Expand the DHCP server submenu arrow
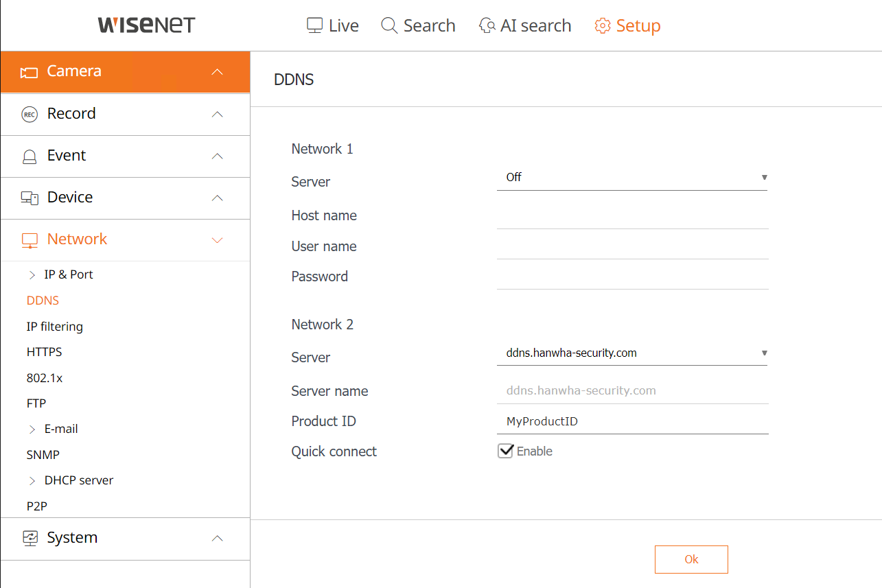882x588 pixels. (x=32, y=481)
